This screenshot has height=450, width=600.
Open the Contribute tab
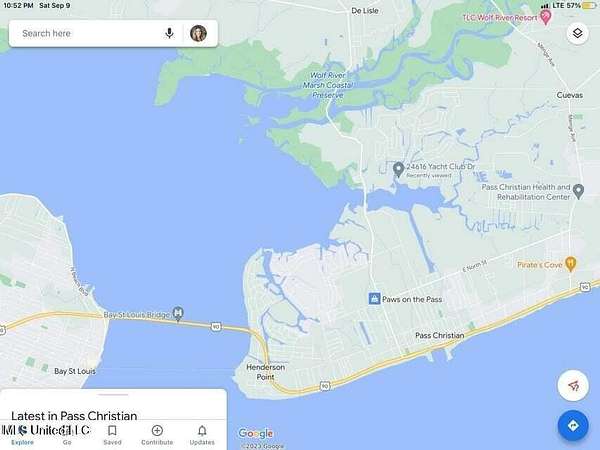coord(157,435)
